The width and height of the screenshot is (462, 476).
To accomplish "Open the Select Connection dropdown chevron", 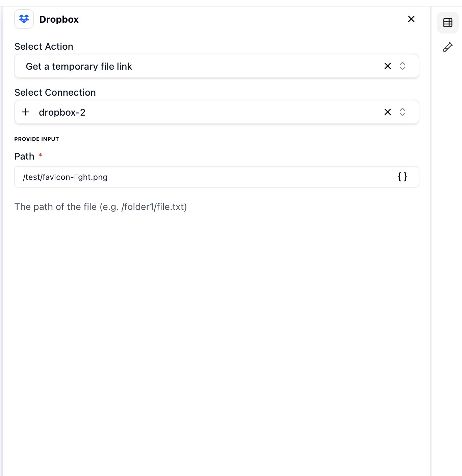I will pos(403,112).
